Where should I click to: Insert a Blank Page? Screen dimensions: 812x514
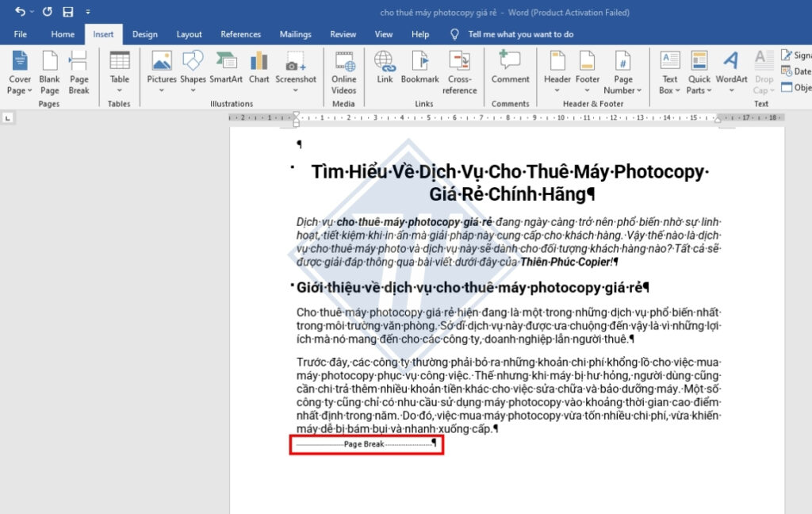click(x=50, y=72)
